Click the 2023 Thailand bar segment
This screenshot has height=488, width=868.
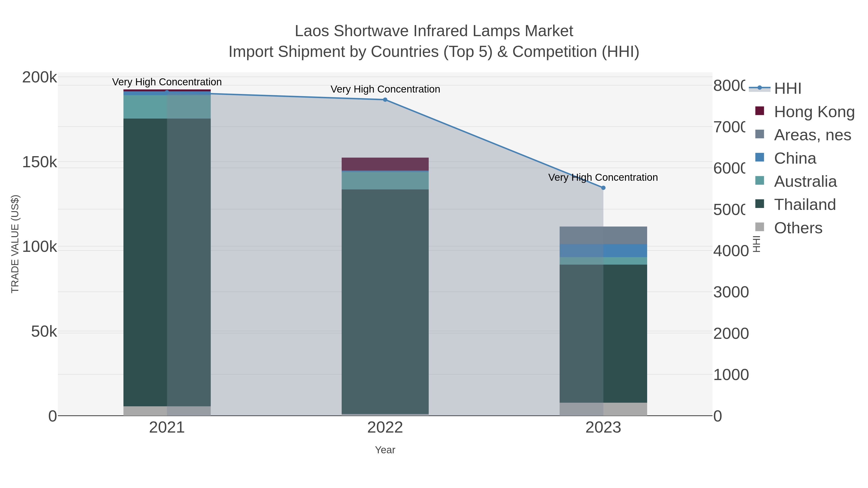(603, 334)
